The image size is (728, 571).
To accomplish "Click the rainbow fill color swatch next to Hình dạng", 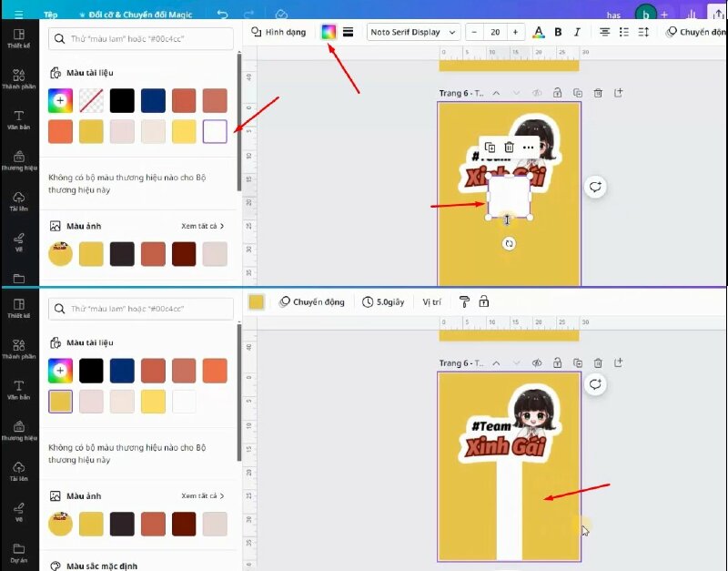I will coord(328,32).
